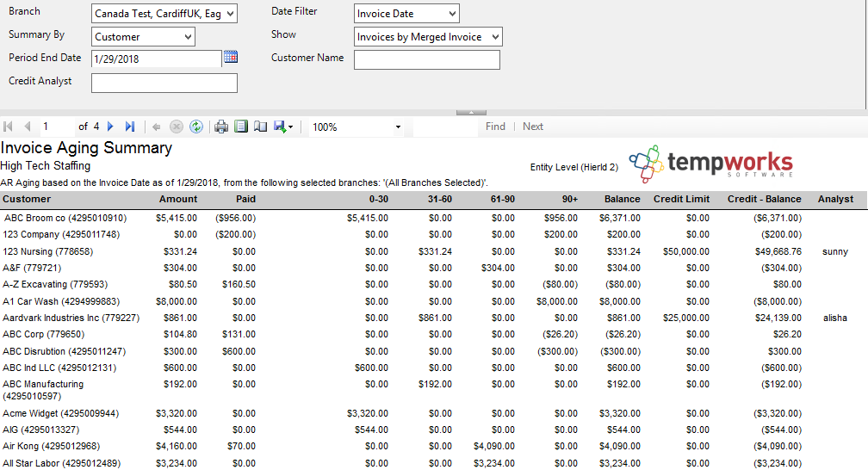Screen dimensions: 868x476
Task: Click the Analyst column header
Action: (836, 199)
